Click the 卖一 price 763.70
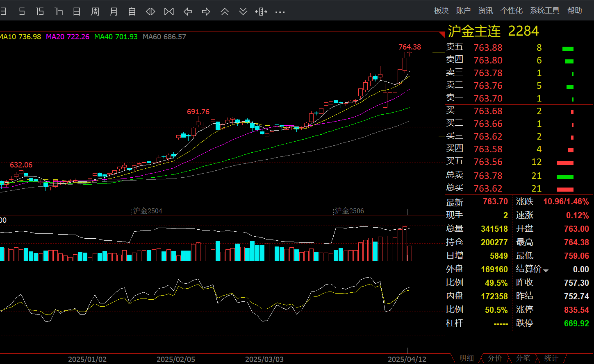 coord(488,98)
